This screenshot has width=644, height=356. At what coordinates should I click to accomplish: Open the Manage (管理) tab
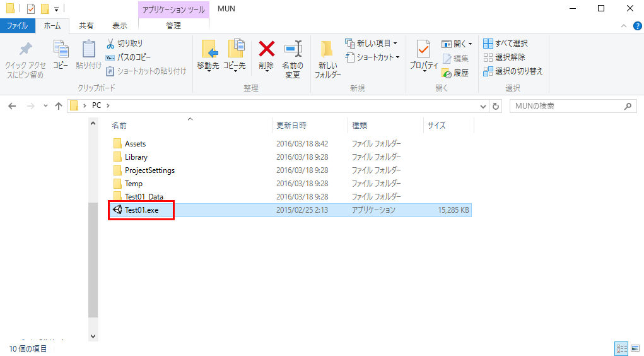173,25
